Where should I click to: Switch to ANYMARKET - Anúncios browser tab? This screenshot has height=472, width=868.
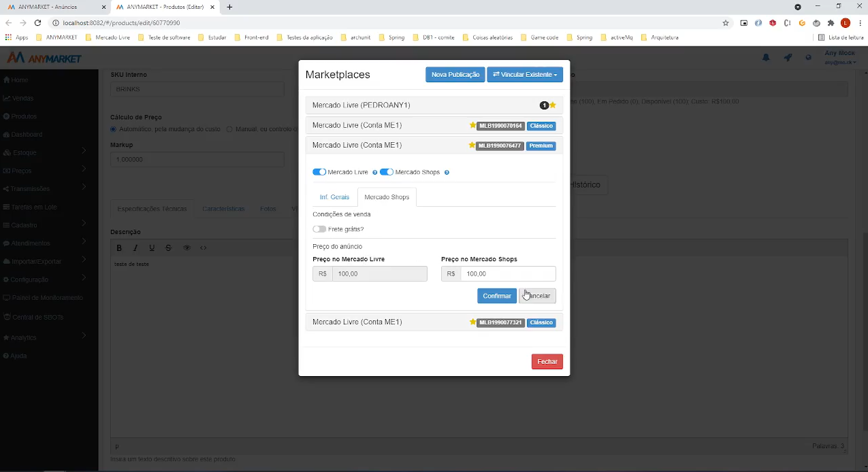54,7
